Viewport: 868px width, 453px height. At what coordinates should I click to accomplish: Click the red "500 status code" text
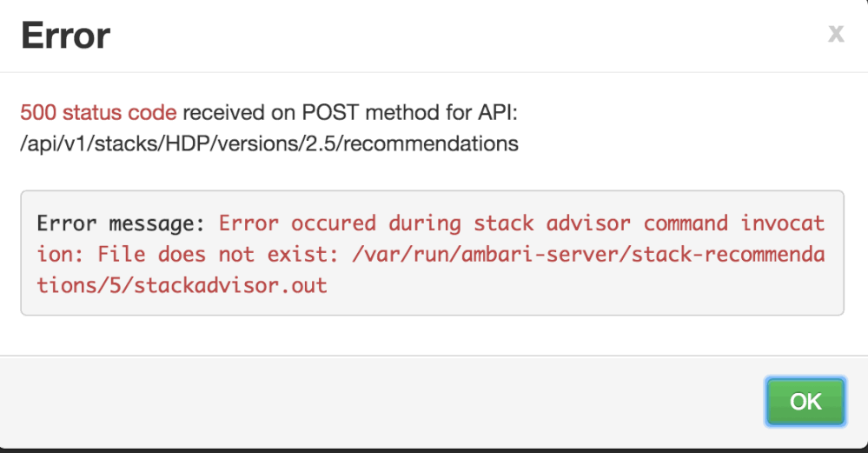pos(98,113)
